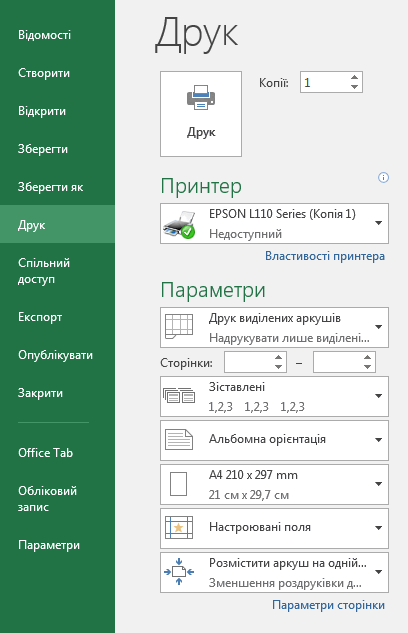Click the collated pages icon
Screen dimensions: 408x633
[179, 396]
